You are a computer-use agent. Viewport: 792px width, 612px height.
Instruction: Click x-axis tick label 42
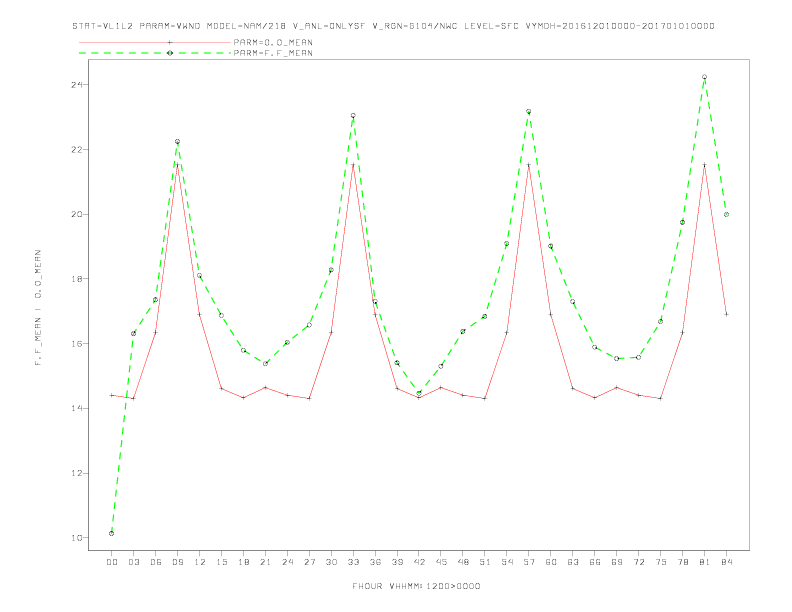[419, 562]
